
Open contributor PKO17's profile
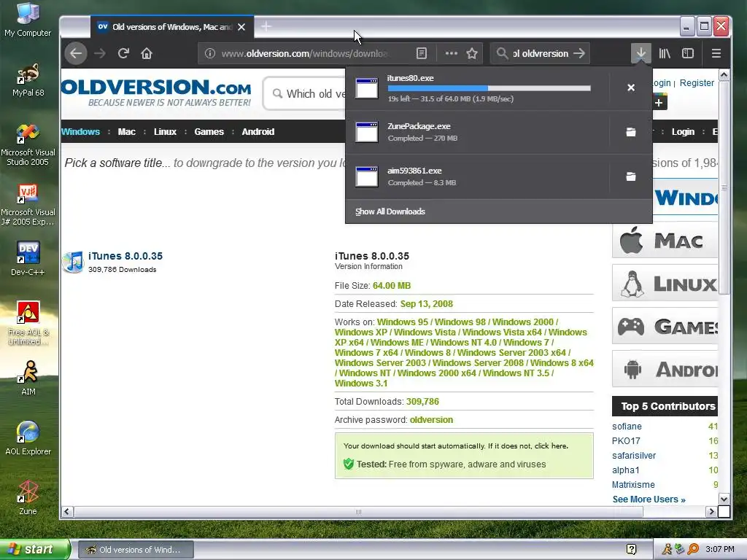tap(626, 441)
